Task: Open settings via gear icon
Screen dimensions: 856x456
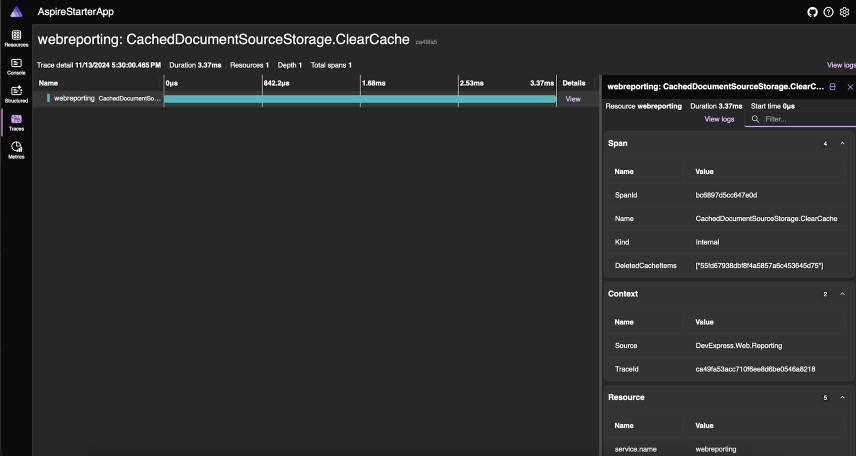Action: [844, 12]
